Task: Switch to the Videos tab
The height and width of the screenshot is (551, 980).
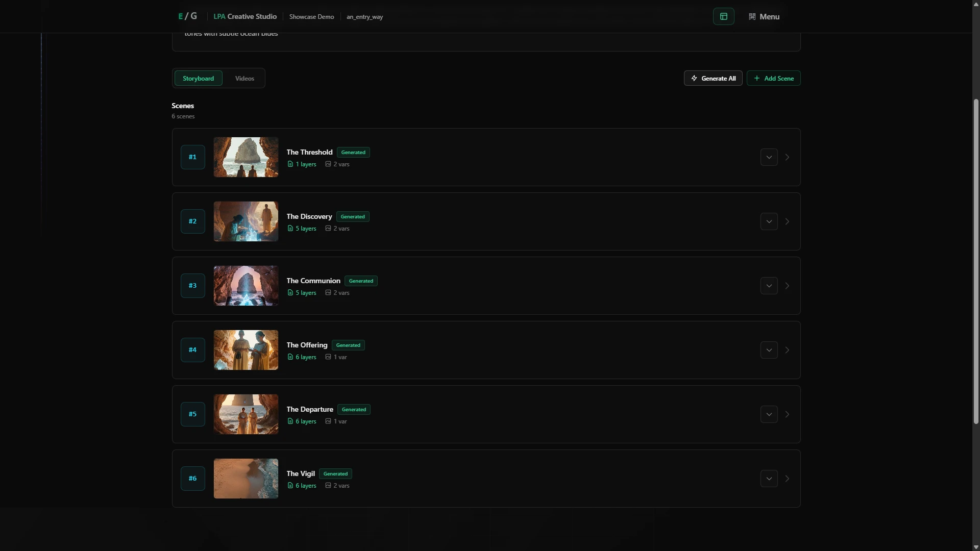Action: pos(244,79)
